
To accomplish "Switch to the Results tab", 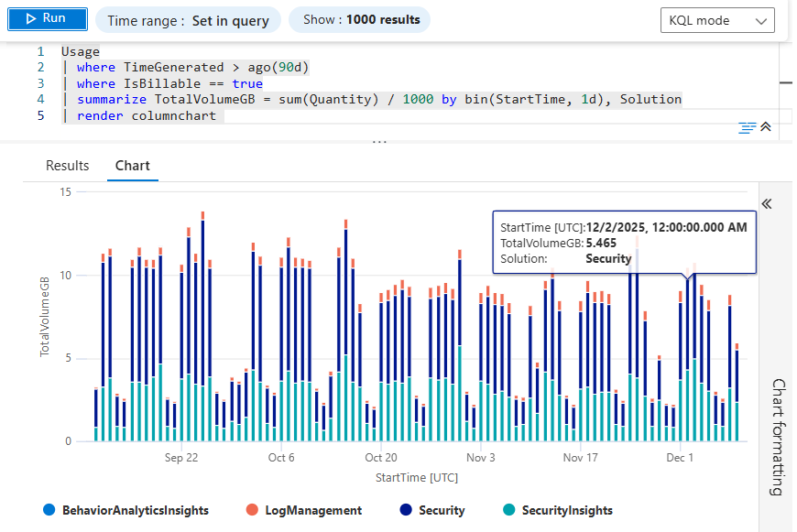I will (x=68, y=166).
